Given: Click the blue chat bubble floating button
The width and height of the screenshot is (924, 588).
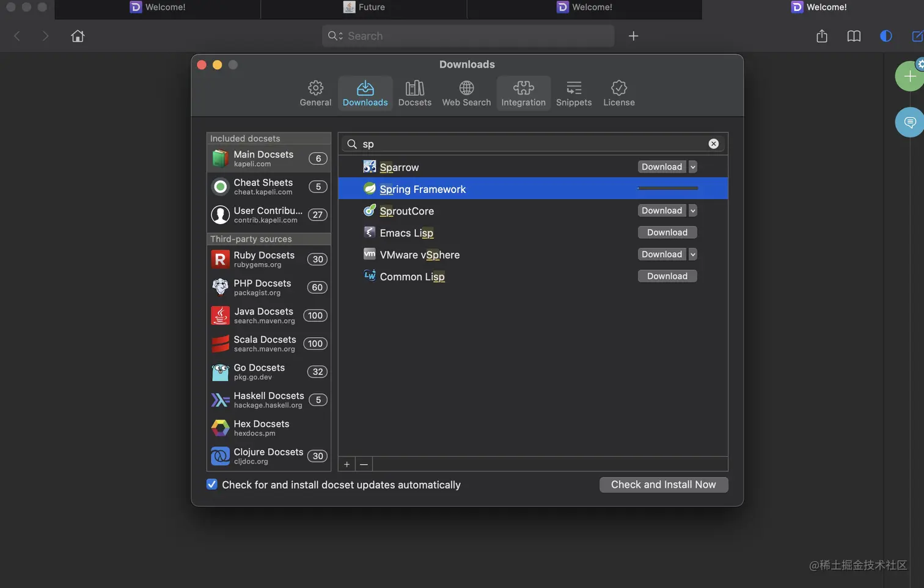Looking at the screenshot, I should point(910,122).
